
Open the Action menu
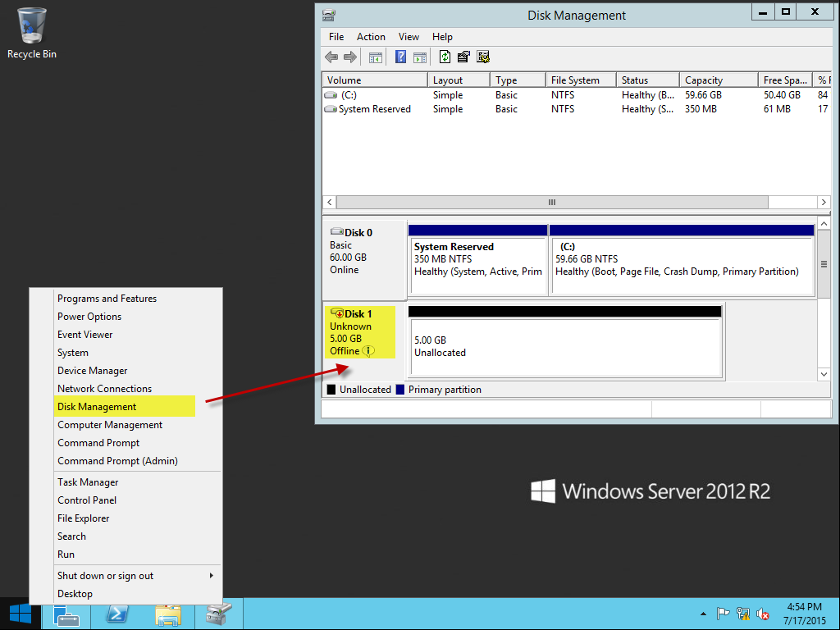coord(371,36)
